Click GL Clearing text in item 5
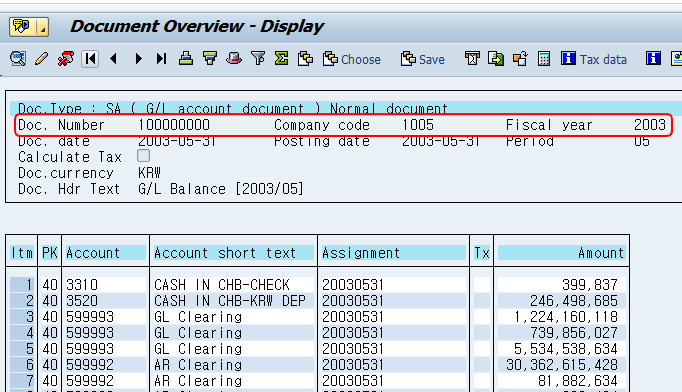Screen dimensions: 682x392 [x=198, y=349]
